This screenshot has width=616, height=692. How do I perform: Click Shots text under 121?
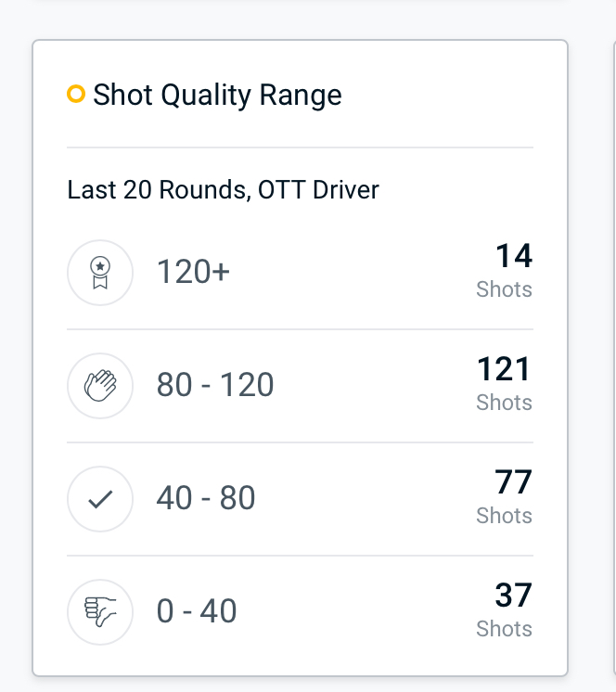click(x=505, y=403)
